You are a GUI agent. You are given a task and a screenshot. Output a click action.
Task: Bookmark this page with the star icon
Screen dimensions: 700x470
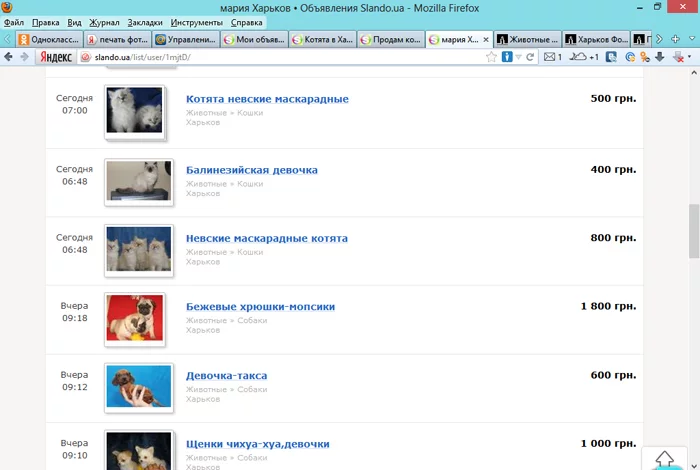pyautogui.click(x=491, y=57)
